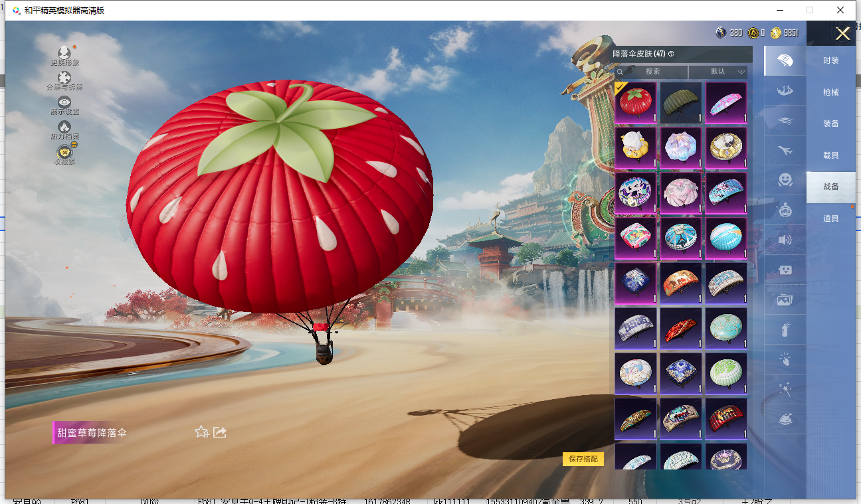
Task: Click the 分解与拆解 puzzle piece icon
Action: pos(64,79)
